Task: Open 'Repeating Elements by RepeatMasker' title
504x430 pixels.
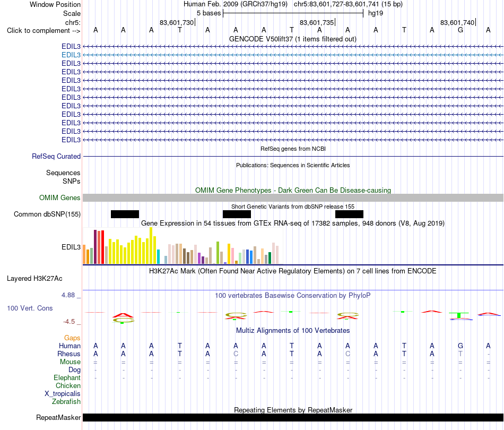Action: click(x=293, y=410)
